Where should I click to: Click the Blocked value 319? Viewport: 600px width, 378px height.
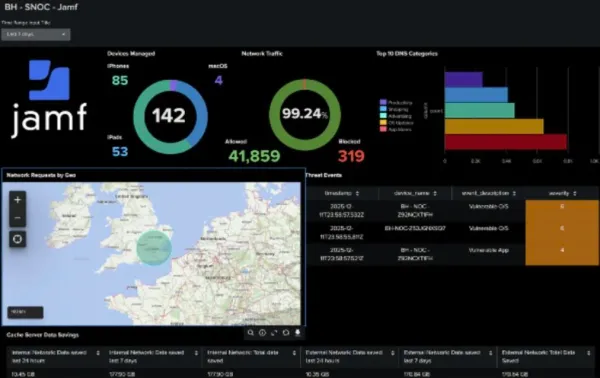(x=351, y=156)
